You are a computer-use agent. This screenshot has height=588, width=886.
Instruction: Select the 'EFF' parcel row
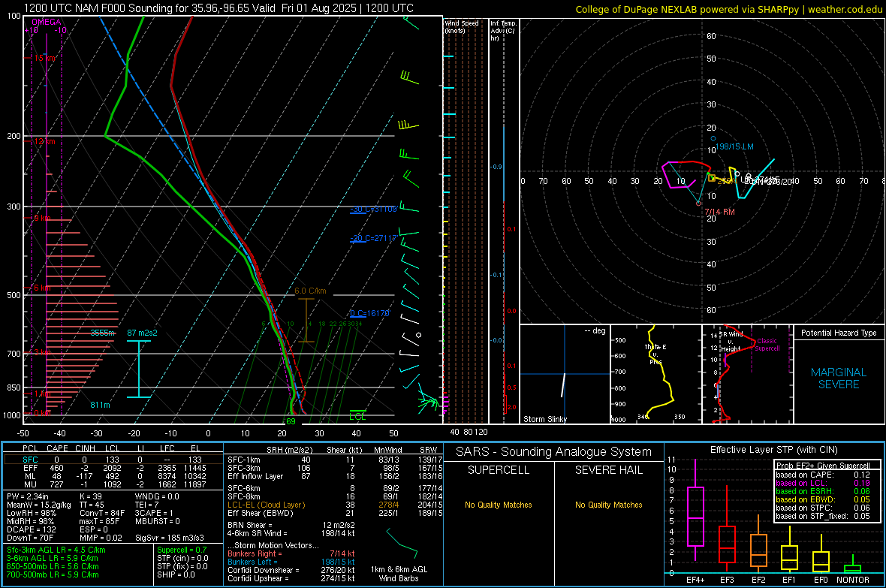tap(113, 468)
